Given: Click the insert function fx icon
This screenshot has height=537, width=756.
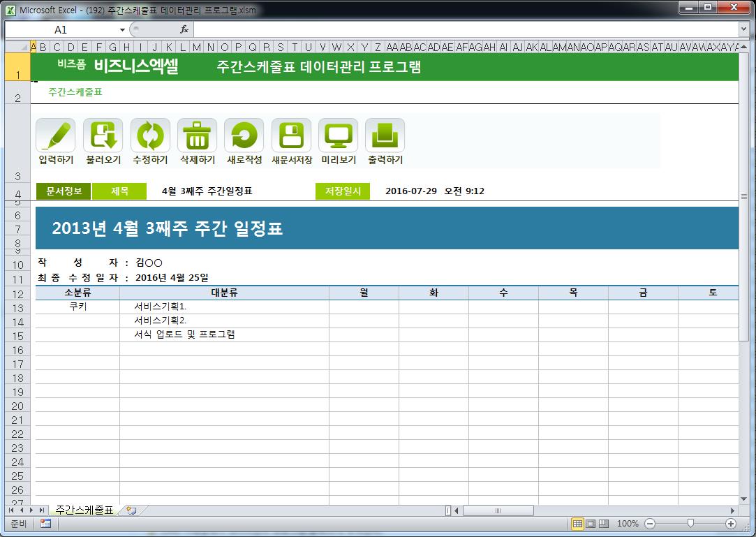Looking at the screenshot, I should [184, 29].
